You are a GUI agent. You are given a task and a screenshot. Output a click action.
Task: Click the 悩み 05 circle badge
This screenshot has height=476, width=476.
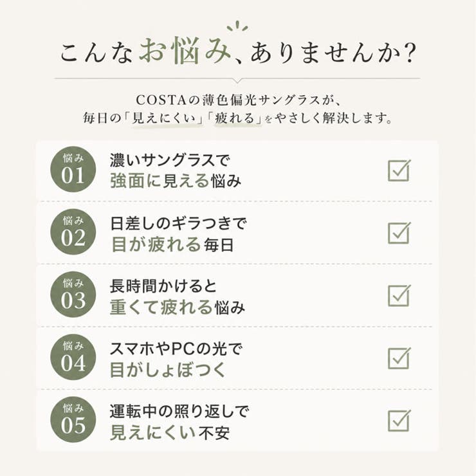tap(73, 419)
